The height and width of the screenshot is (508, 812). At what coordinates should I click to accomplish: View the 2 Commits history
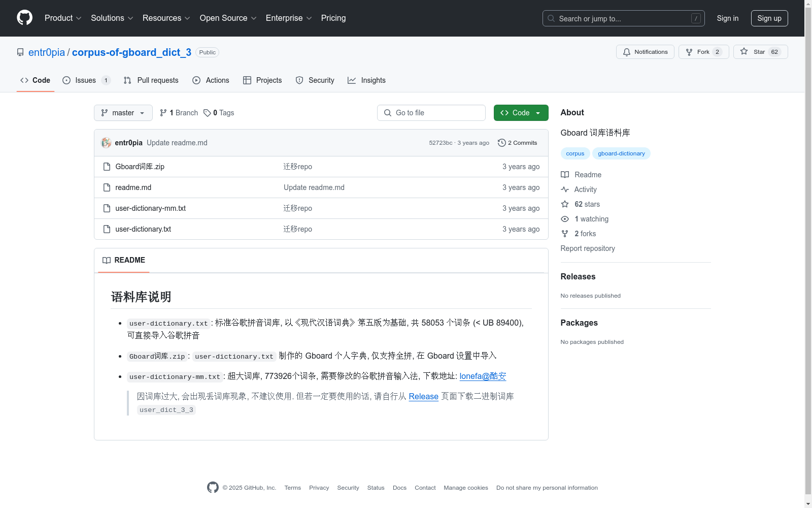[517, 143]
